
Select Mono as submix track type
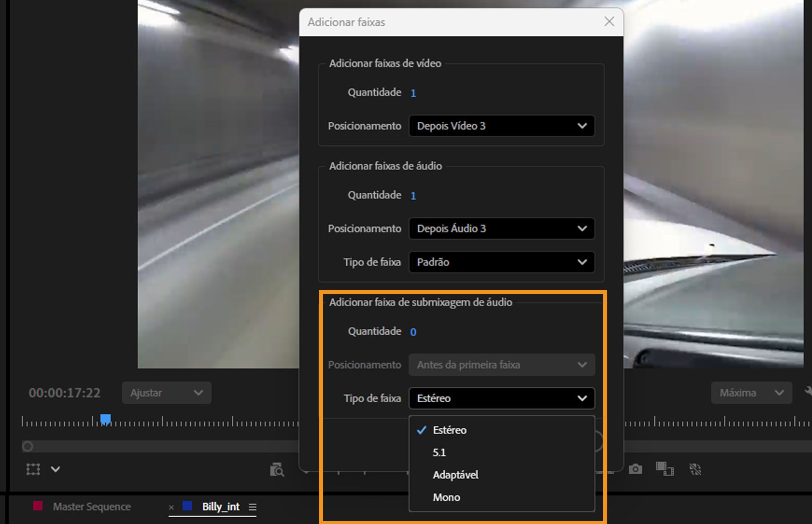tap(446, 497)
